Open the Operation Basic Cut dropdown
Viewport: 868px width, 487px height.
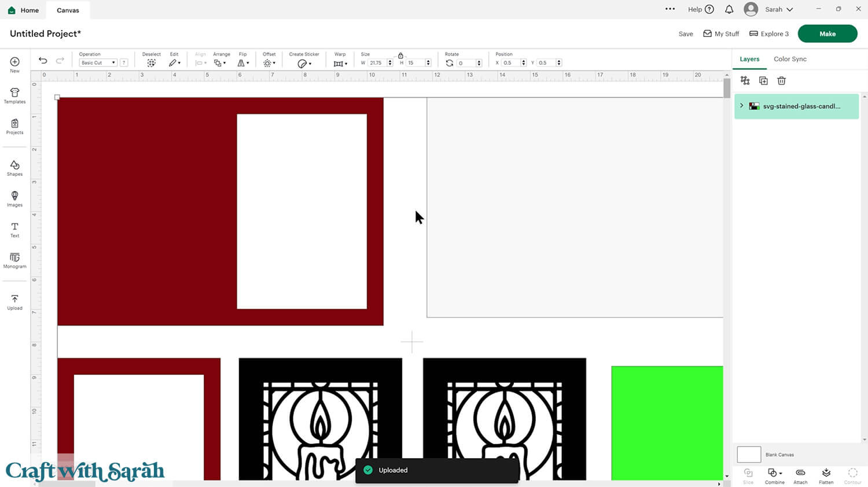point(98,63)
